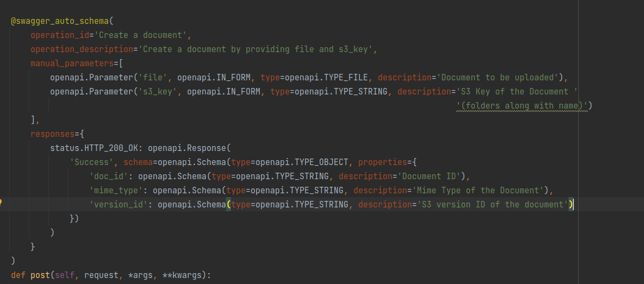Viewport: 644px width, 284px height.
Task: Click 'S3 version ID of the document' string
Action: (x=492, y=204)
